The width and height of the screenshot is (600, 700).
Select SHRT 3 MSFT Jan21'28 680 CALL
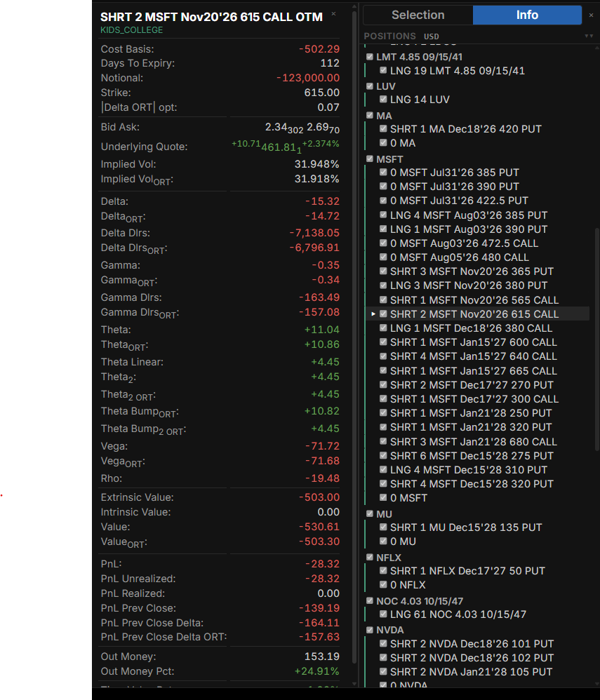point(474,441)
